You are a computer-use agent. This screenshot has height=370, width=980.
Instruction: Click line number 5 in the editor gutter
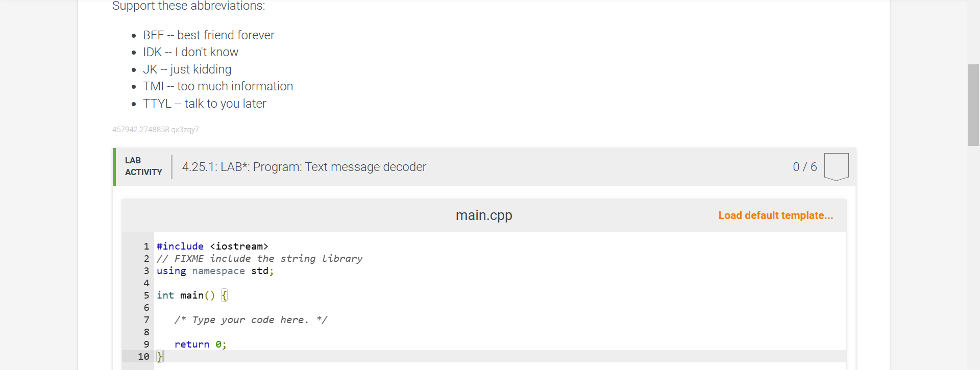(146, 295)
